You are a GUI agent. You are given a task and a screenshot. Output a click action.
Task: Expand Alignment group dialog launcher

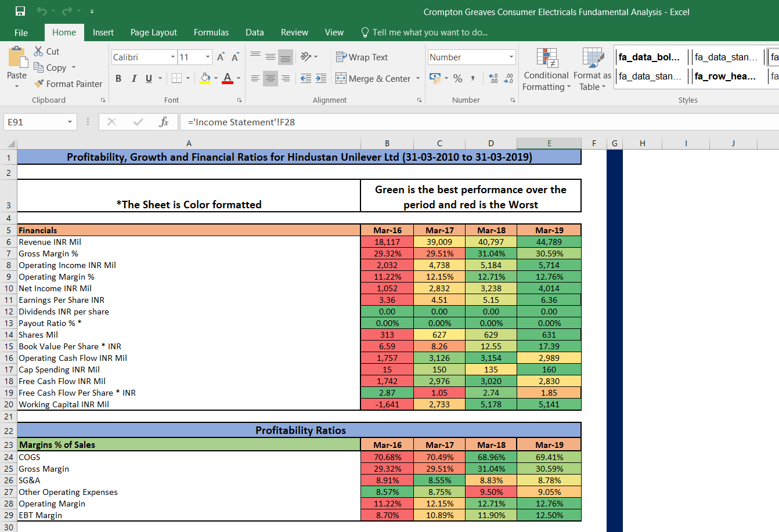[x=419, y=100]
